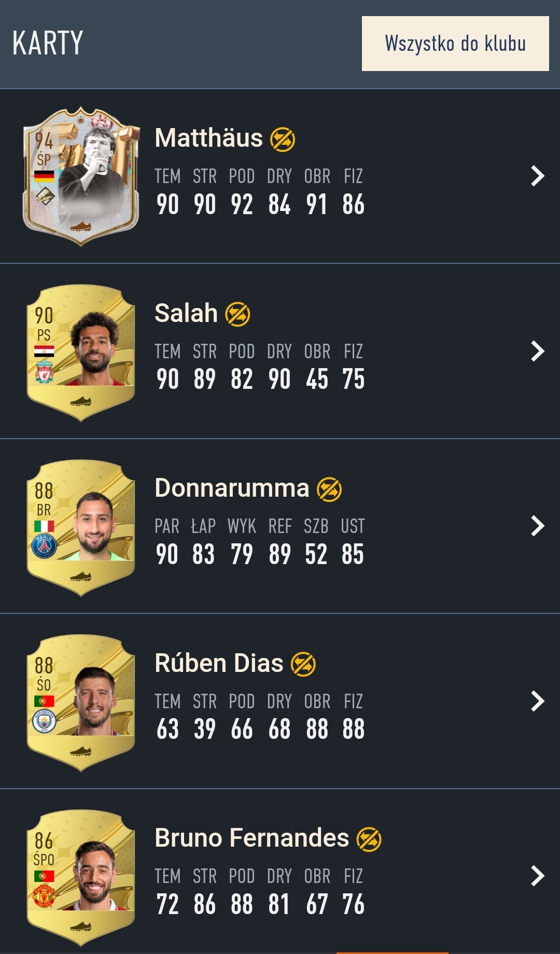Tap Manchester City badge on Dias card

tap(44, 721)
